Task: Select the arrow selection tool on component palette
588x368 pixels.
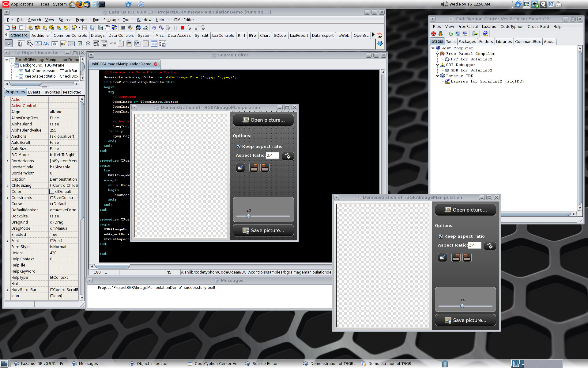Action: [x=9, y=44]
